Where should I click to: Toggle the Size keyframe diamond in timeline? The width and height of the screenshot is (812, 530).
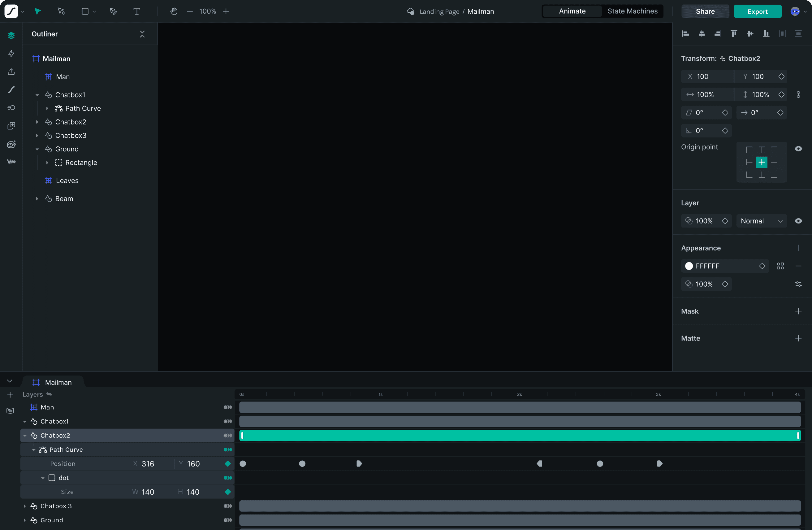pyautogui.click(x=228, y=492)
